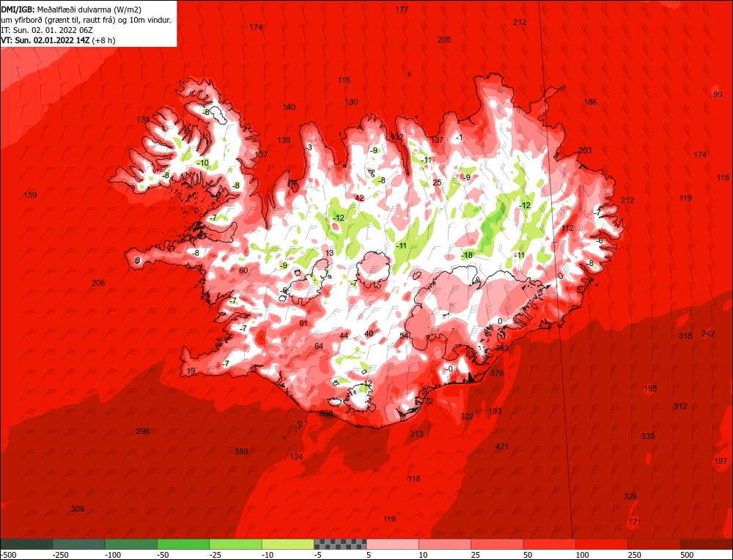Select the value 197 near the right edge
Screen dimensions: 733x560
coord(721,461)
